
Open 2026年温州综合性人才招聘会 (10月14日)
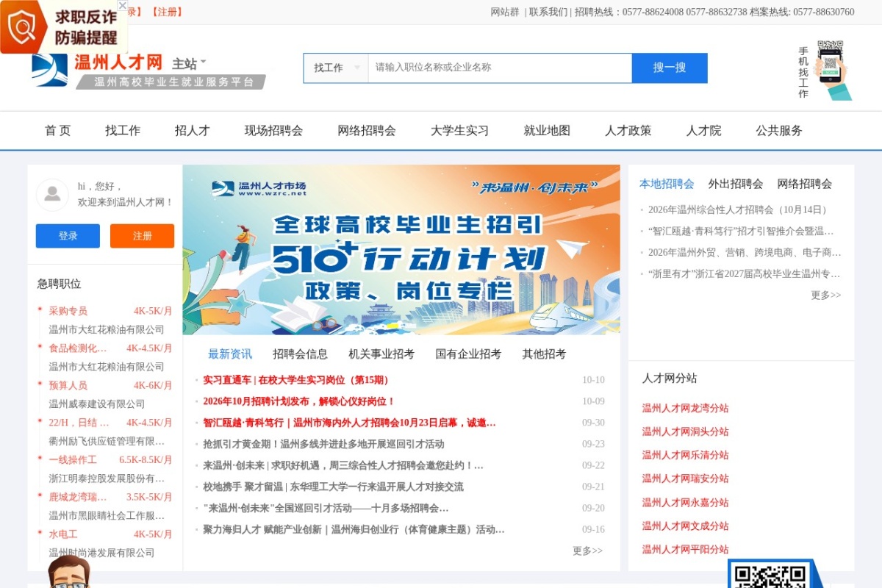tap(739, 209)
